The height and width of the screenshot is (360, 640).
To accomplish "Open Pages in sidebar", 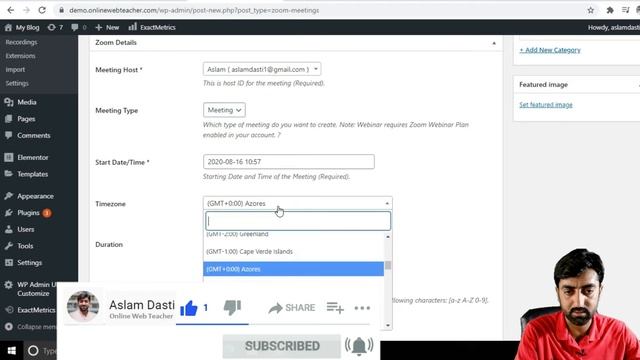I will (x=26, y=119).
